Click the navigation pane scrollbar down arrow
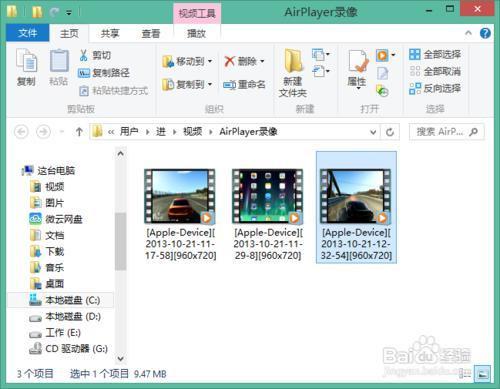This screenshot has width=500, height=389. [x=121, y=359]
